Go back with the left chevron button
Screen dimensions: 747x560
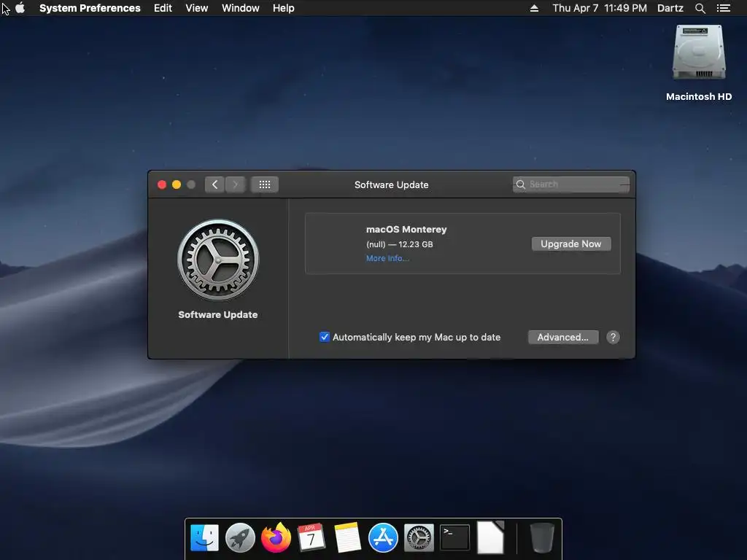[x=215, y=184]
